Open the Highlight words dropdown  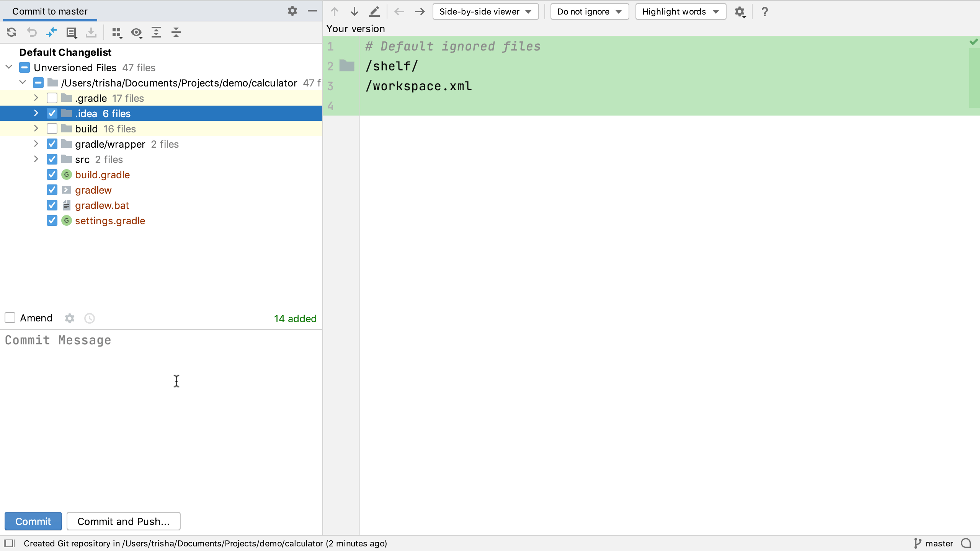pyautogui.click(x=680, y=11)
